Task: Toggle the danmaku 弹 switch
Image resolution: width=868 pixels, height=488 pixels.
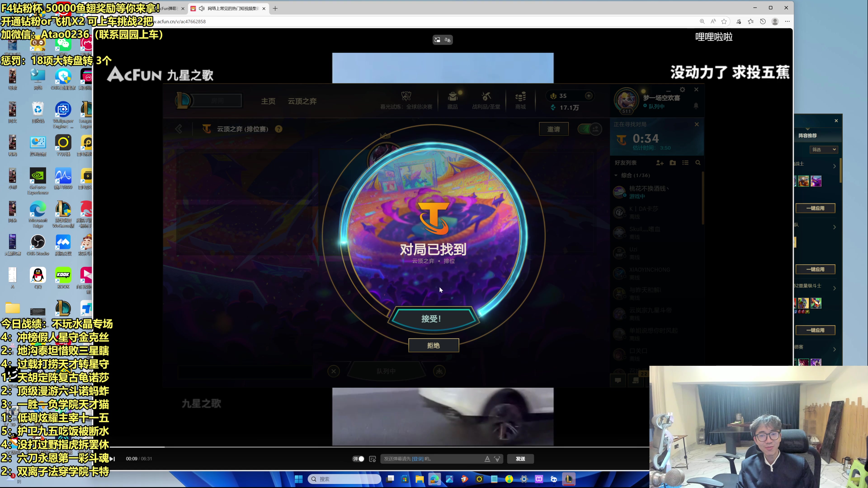Action: [359, 459]
